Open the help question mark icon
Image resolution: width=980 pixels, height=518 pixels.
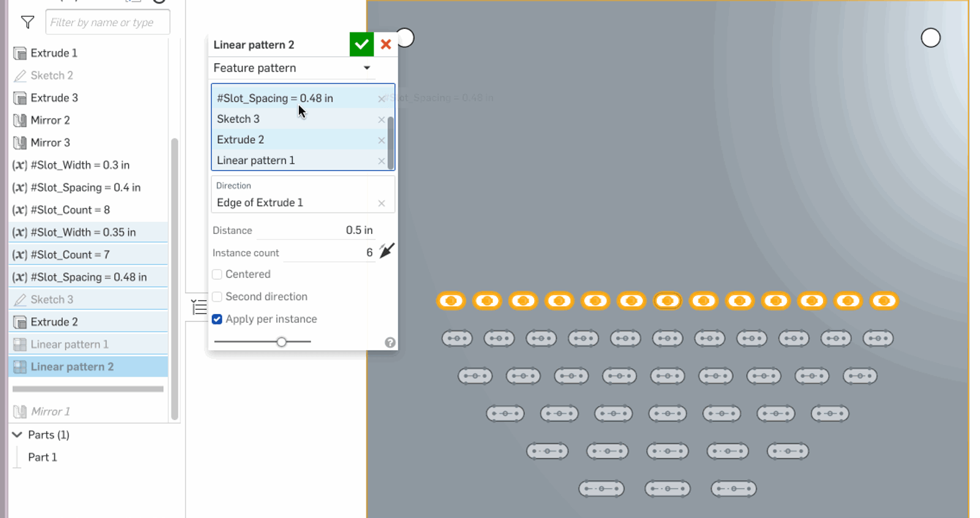pyautogui.click(x=390, y=343)
